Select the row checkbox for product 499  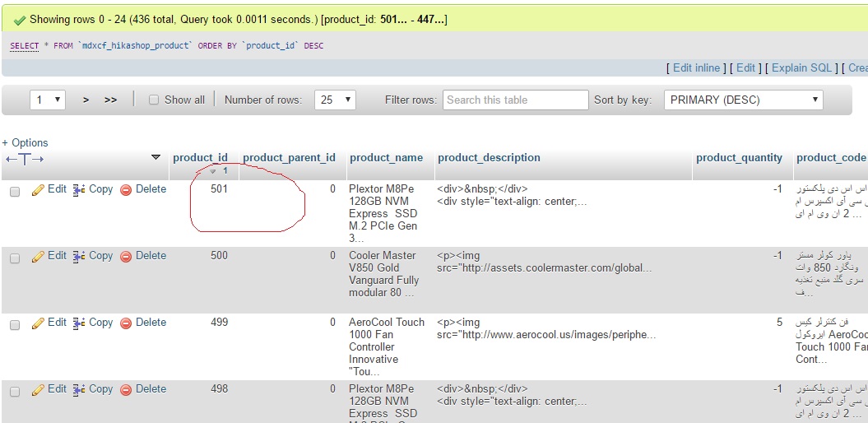pyautogui.click(x=15, y=325)
